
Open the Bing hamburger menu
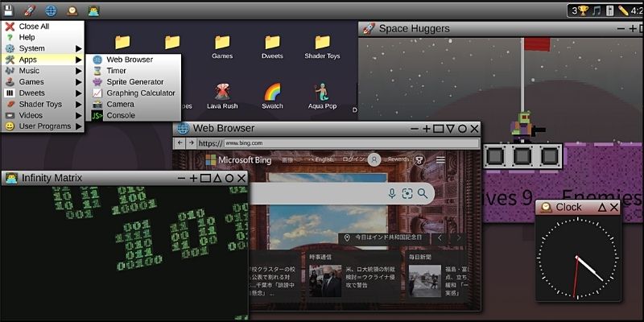[x=440, y=159]
